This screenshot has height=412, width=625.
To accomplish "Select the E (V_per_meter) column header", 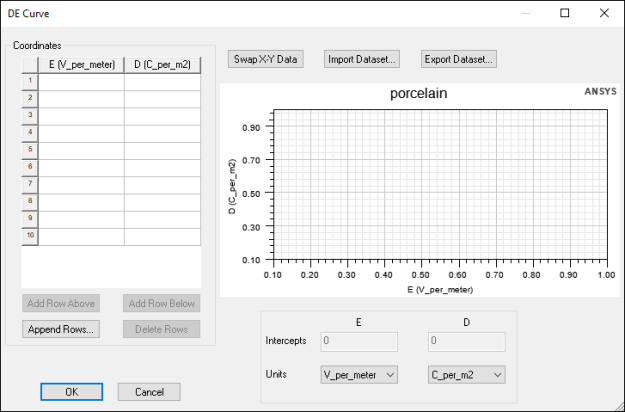I will [x=81, y=65].
